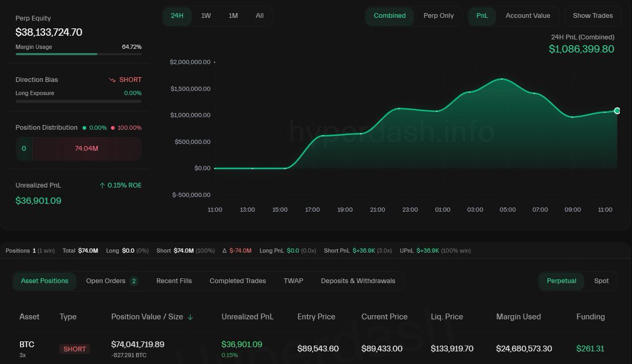Screen dimensions: 632x364
Task: Select the Combined view toggle
Action: coord(390,16)
